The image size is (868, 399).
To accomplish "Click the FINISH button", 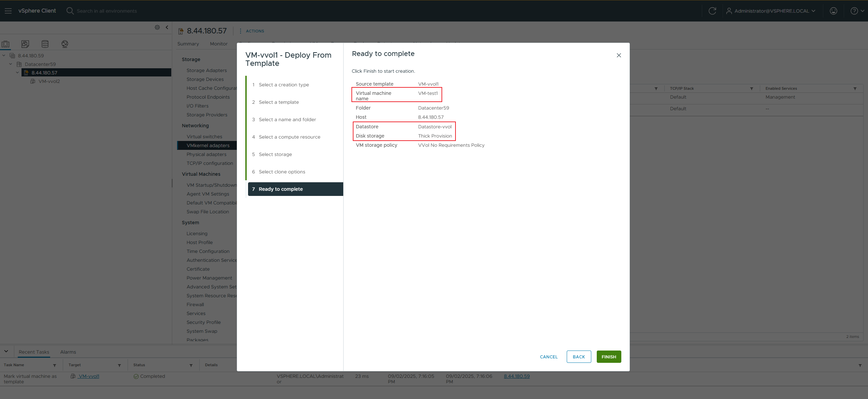I will 609,357.
